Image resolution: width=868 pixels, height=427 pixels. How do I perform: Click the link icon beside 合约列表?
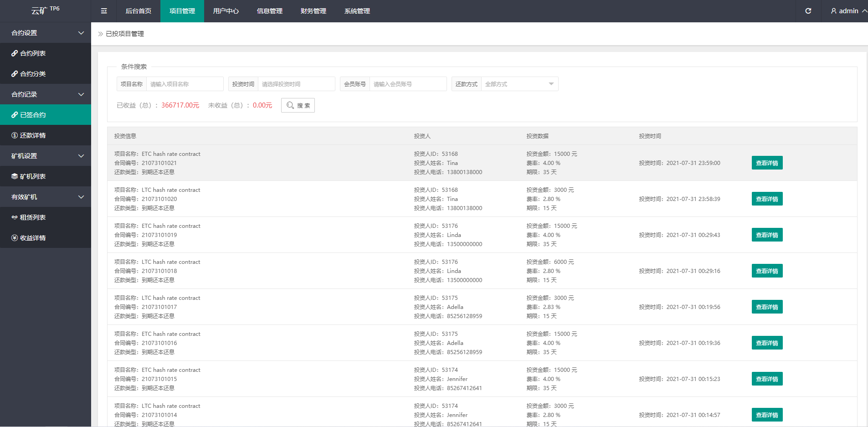coord(15,53)
